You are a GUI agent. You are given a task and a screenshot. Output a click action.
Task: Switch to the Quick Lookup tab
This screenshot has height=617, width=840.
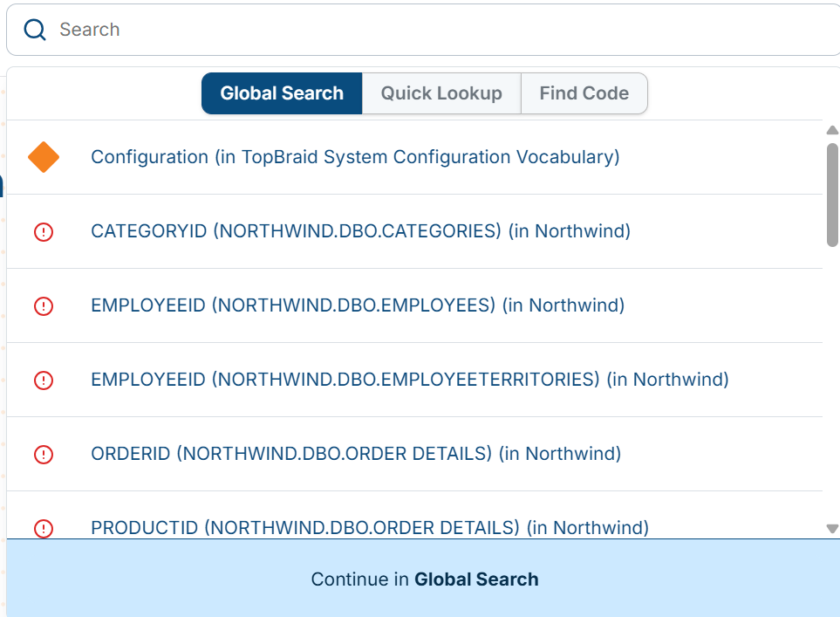pyautogui.click(x=441, y=93)
